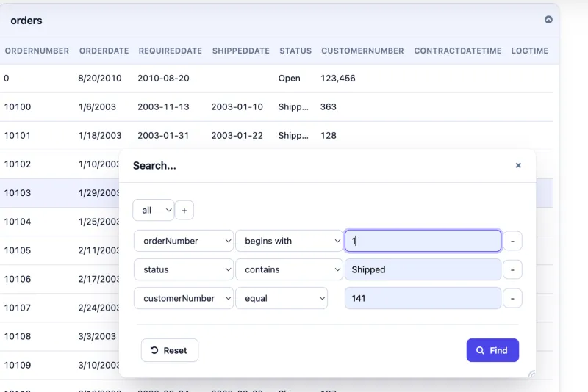Open the customerNumber field dropdown
Screen dimensions: 588x392
click(184, 298)
